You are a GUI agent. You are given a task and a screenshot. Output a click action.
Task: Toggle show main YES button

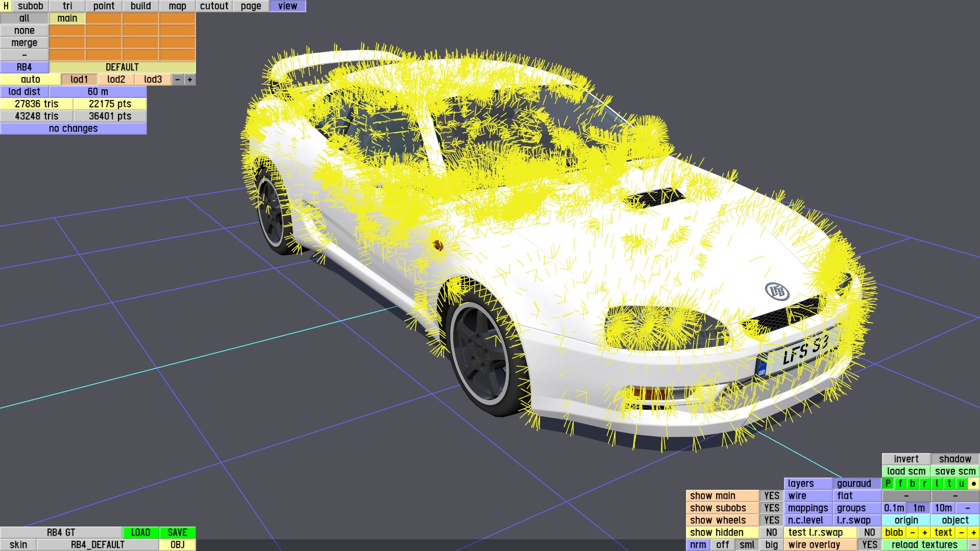(771, 496)
